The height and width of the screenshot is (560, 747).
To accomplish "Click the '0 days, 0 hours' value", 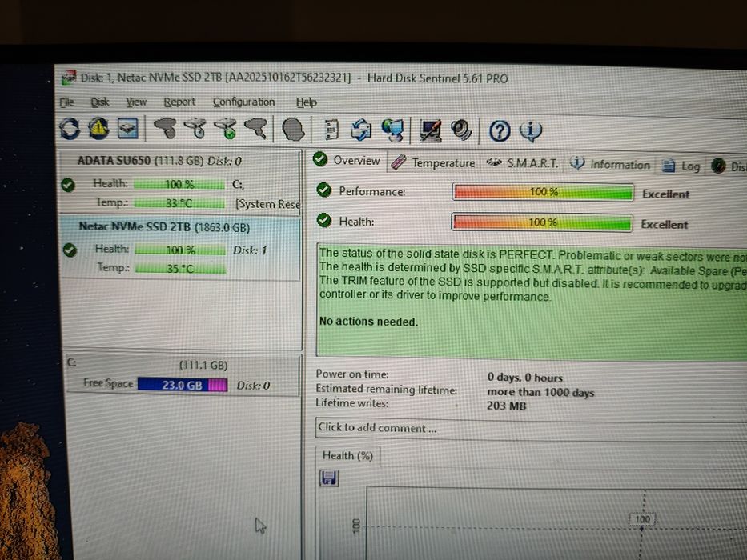I will click(x=525, y=377).
